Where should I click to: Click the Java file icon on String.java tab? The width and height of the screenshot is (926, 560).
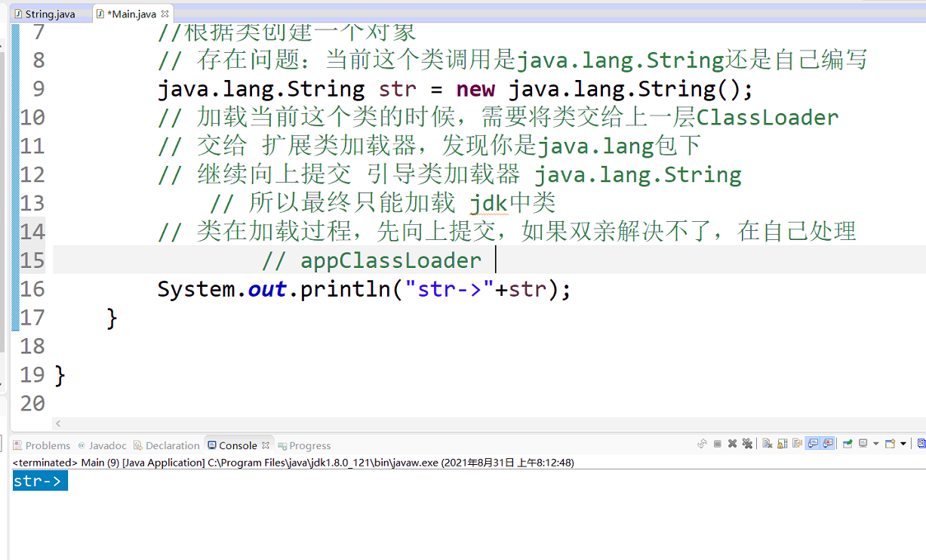19,14
